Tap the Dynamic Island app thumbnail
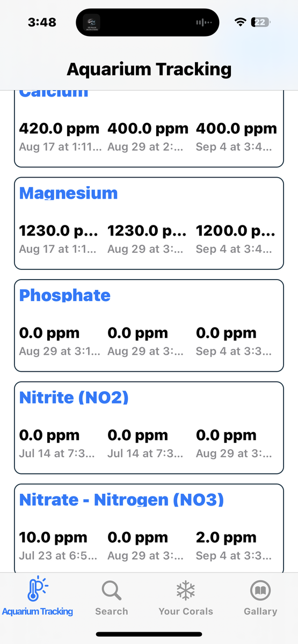 (x=91, y=23)
